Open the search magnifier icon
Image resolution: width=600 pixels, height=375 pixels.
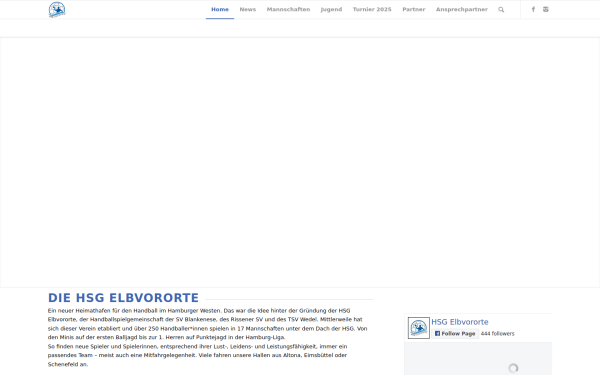click(x=501, y=10)
